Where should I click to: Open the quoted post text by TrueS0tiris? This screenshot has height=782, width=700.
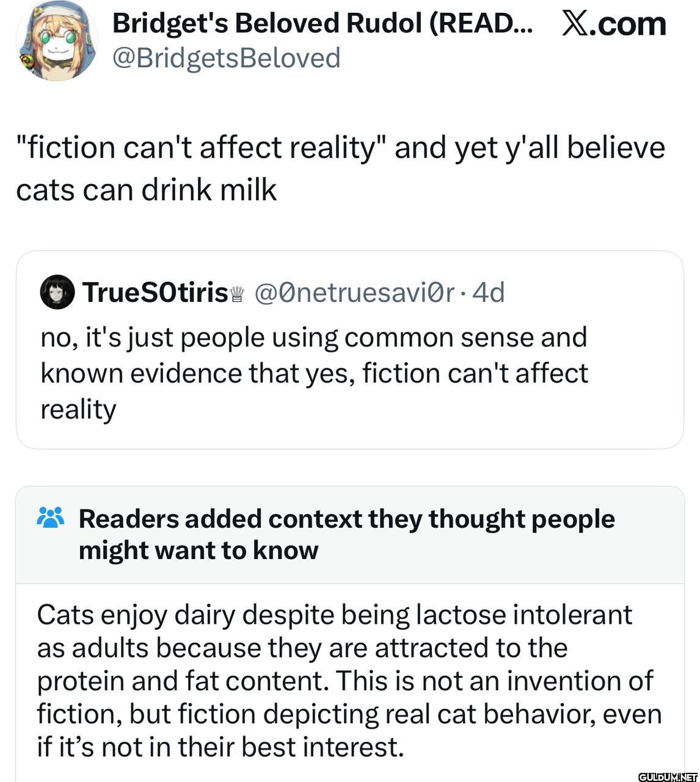(314, 373)
